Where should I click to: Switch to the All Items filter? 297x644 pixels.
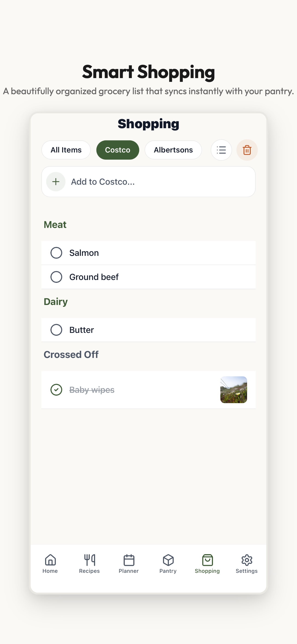66,150
